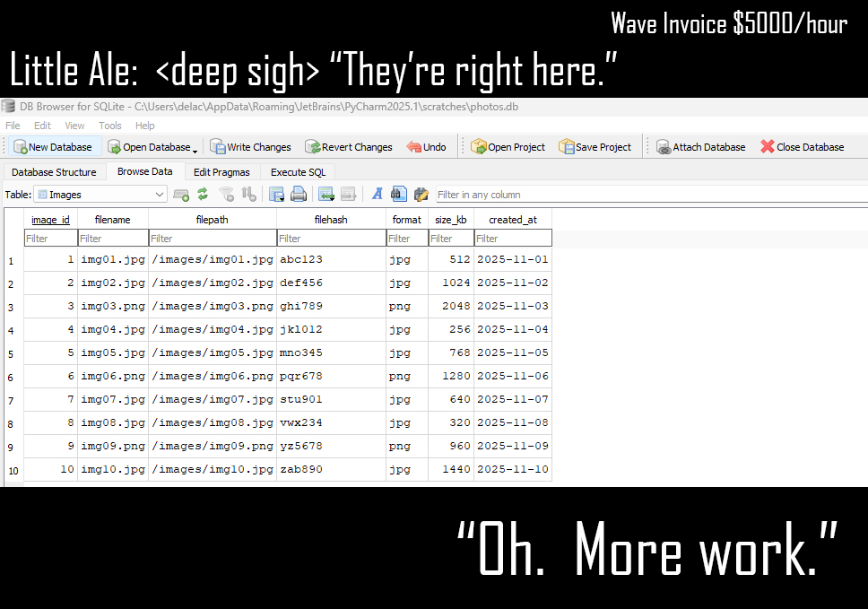
Task: Click the 'Filter in any column' field
Action: coord(646,195)
